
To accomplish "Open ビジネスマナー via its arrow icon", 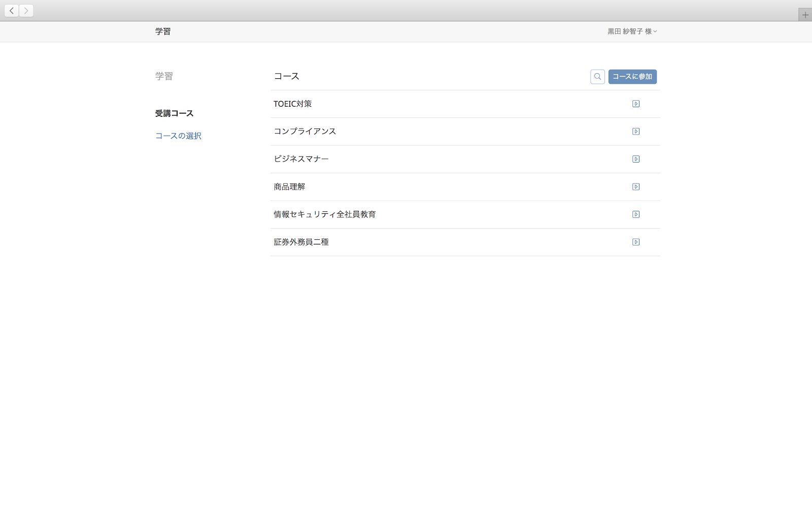I will pyautogui.click(x=635, y=159).
